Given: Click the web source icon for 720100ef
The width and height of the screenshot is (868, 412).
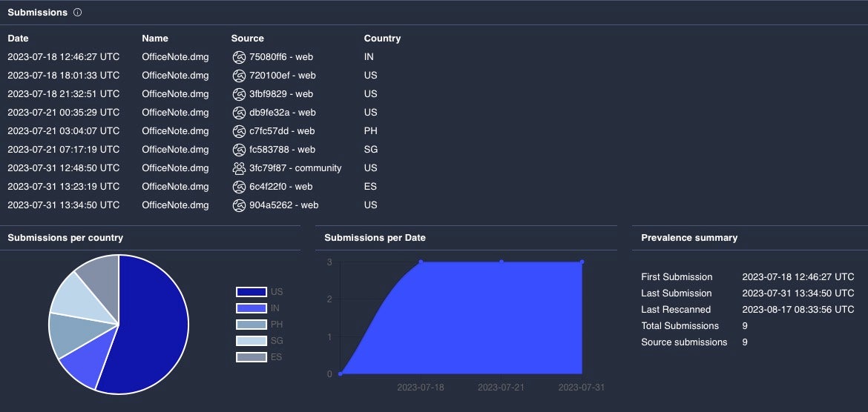Looking at the screenshot, I should coord(239,76).
